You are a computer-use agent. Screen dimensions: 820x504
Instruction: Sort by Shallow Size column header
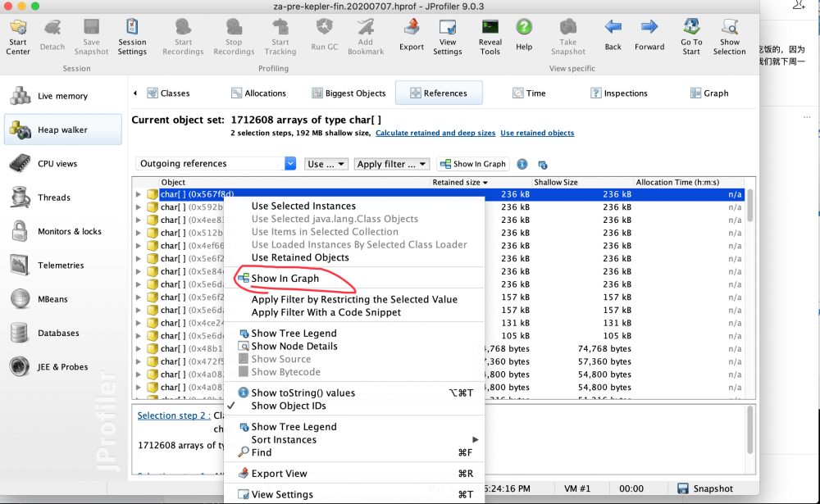[x=581, y=182]
